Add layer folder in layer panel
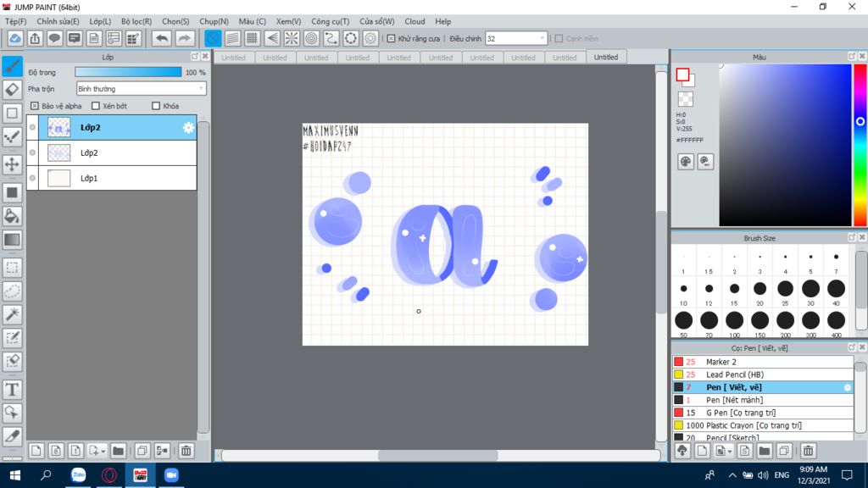This screenshot has width=868, height=488. (118, 451)
